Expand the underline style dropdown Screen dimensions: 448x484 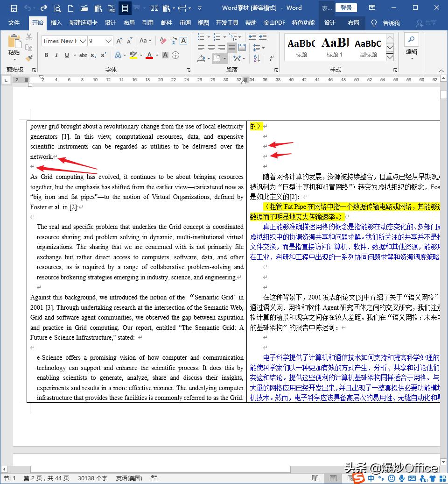tap(74, 54)
